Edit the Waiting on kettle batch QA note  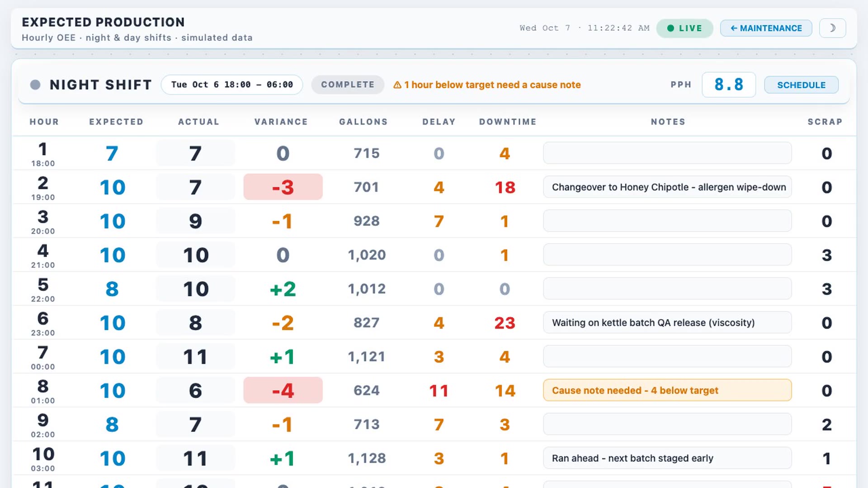667,323
